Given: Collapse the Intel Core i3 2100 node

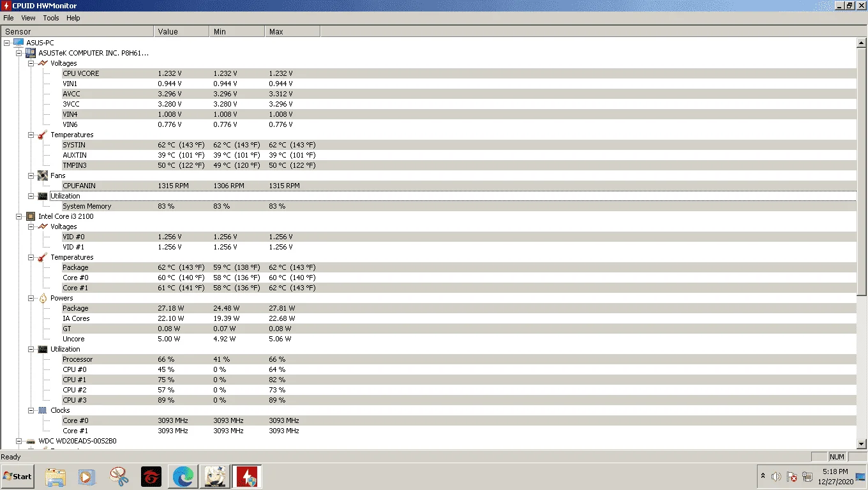Looking at the screenshot, I should 19,216.
